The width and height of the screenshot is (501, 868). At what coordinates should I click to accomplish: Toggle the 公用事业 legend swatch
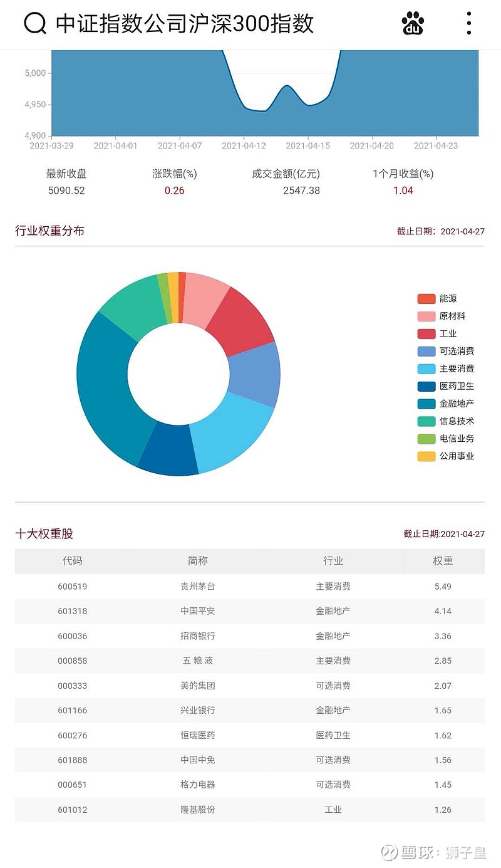[x=426, y=456]
